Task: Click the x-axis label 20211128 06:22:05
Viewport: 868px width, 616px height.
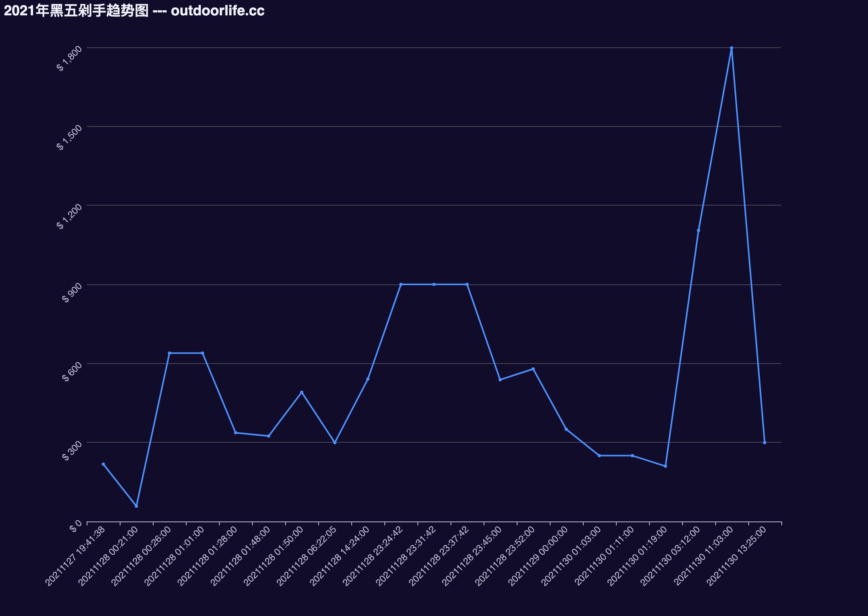Action: (x=306, y=556)
